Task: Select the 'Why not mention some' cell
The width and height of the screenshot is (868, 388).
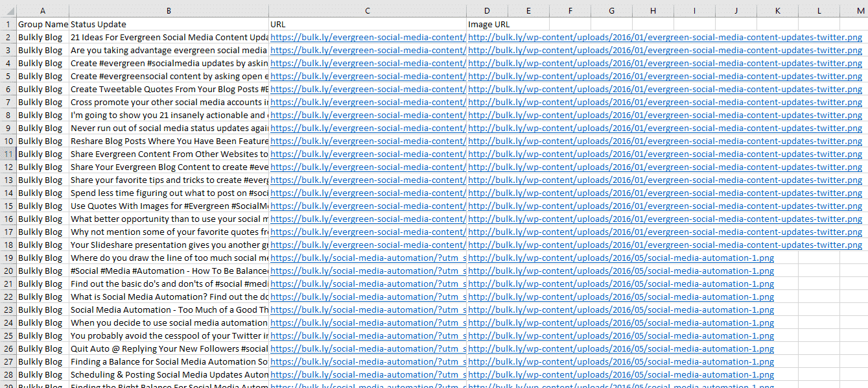Action: point(169,232)
